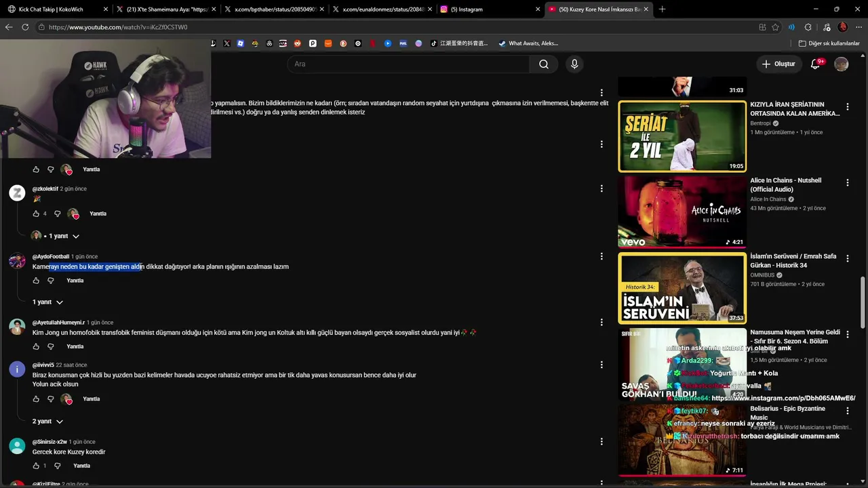868x488 pixels.
Task: Open the browser three-dot settings menu
Action: click(859, 27)
